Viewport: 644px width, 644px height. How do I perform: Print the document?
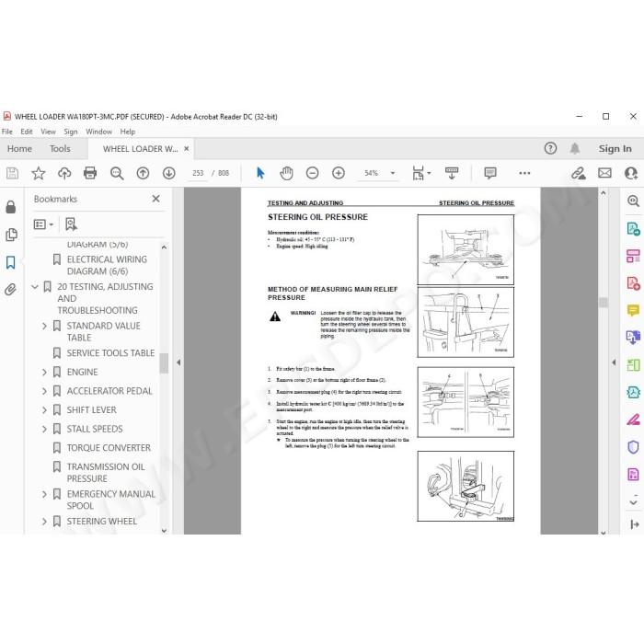(90, 173)
